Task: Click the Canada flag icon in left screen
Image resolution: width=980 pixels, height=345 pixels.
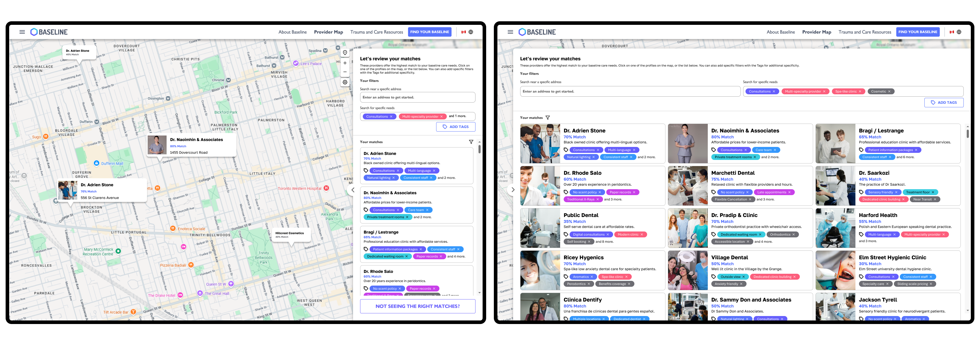Action: pyautogui.click(x=463, y=32)
